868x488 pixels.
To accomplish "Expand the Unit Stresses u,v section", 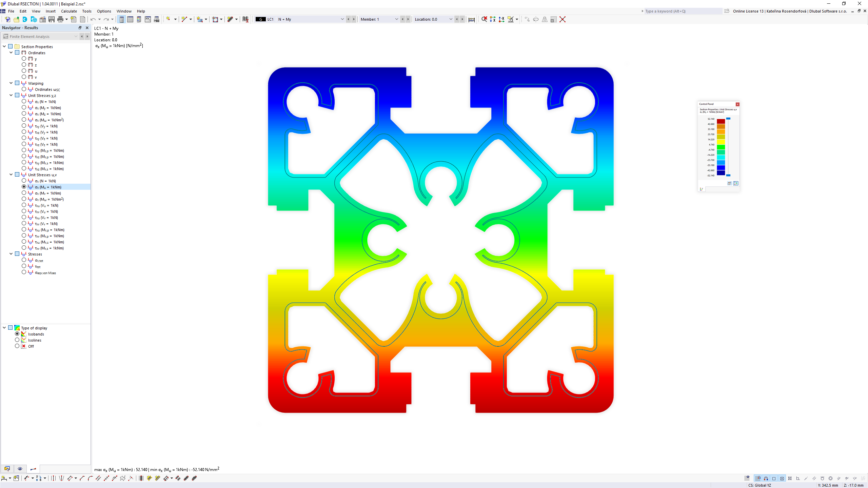I will (x=11, y=175).
